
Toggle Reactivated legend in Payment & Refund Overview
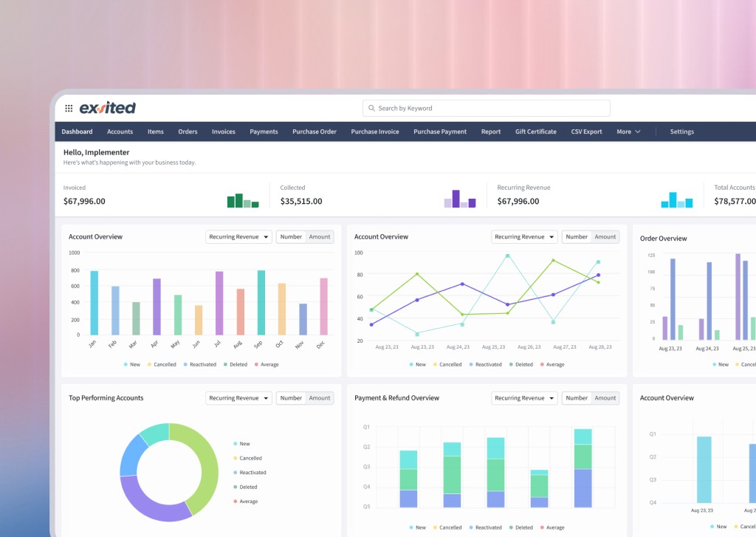(486, 527)
